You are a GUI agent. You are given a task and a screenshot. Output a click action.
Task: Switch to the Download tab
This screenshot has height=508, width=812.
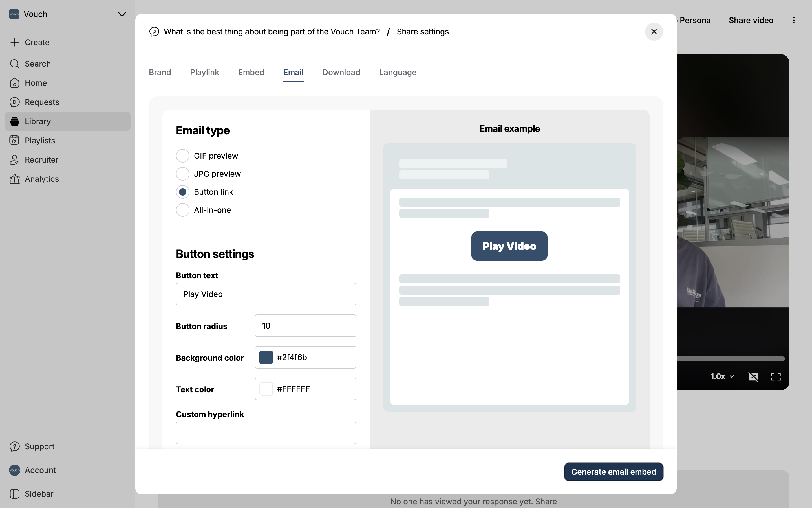(341, 72)
